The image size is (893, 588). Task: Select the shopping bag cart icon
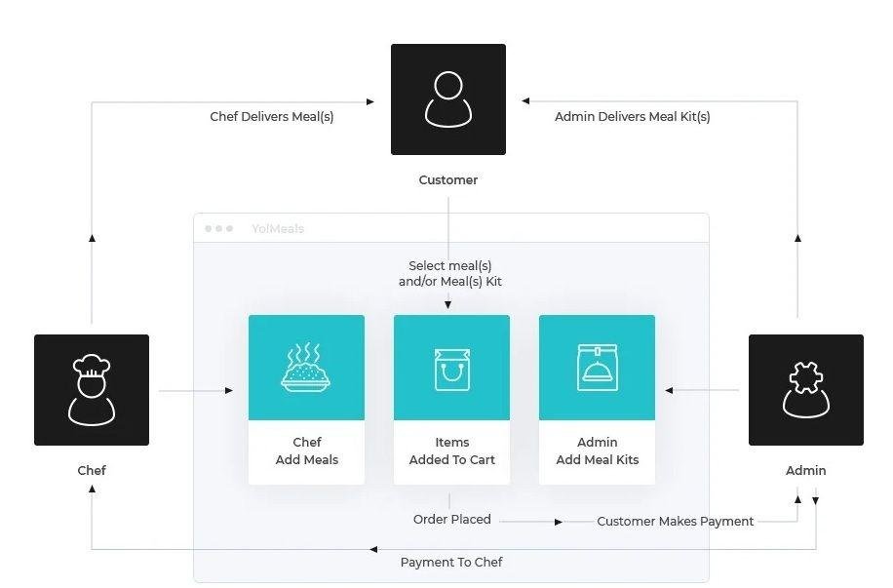point(451,369)
